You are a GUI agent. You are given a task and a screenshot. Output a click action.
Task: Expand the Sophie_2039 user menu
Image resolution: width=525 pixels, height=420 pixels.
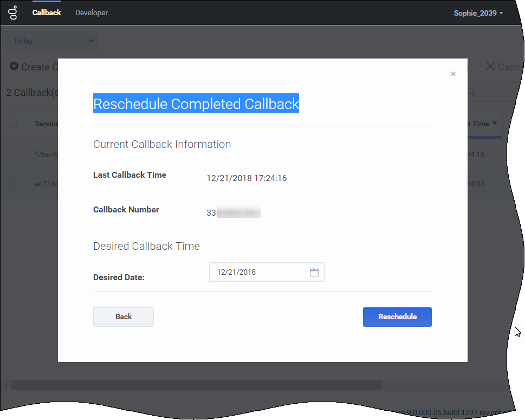click(x=478, y=13)
